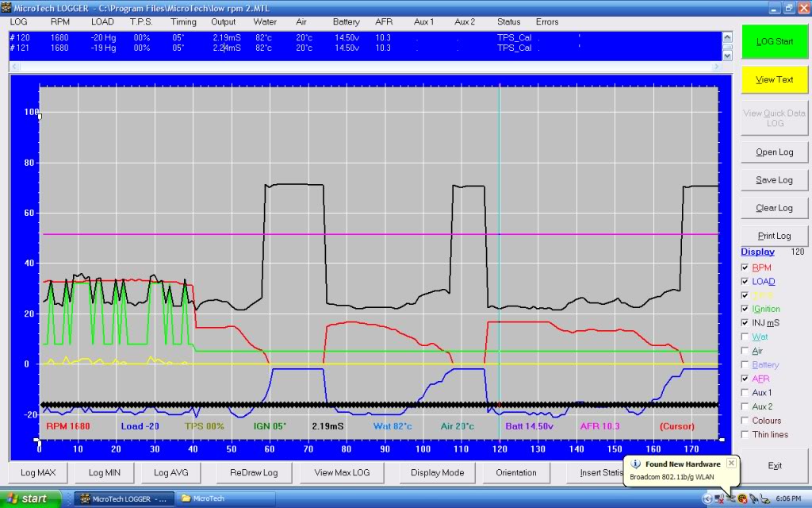This screenshot has width=812, height=508.
Task: Click the Open Log button
Action: pyautogui.click(x=774, y=152)
